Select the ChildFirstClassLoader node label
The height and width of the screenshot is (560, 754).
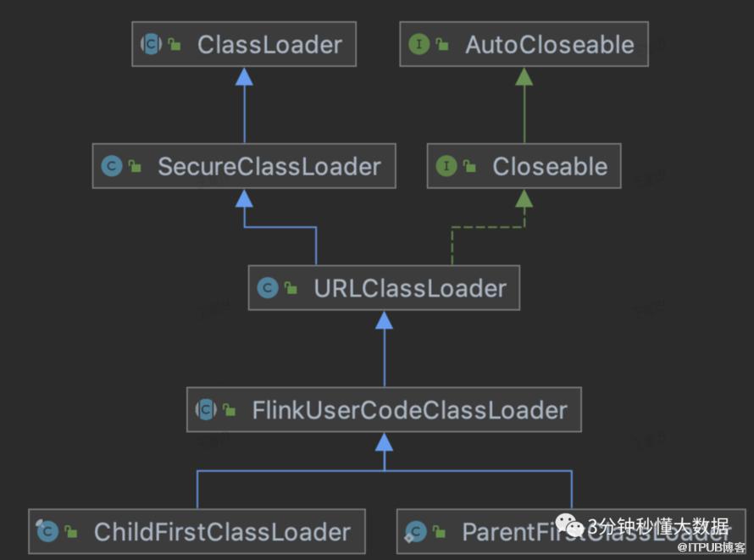pos(222,532)
